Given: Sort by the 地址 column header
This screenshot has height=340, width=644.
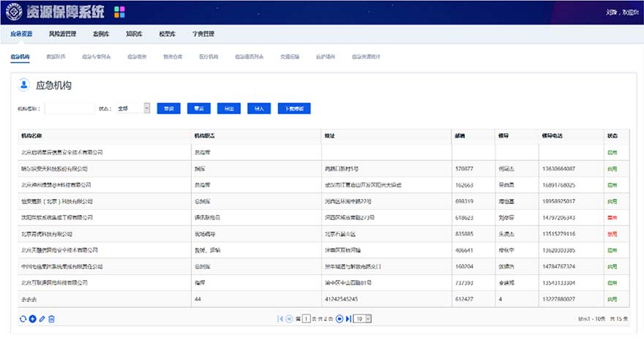Looking at the screenshot, I should [386, 136].
